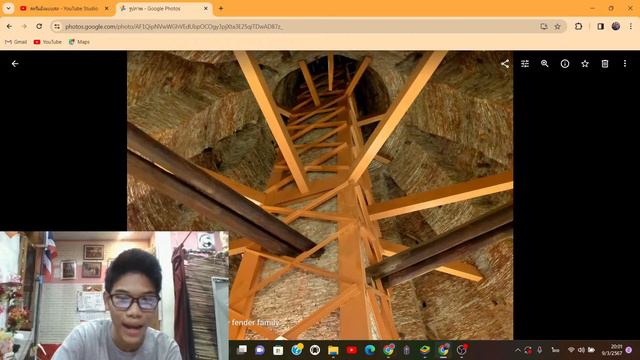Open Chrome extensions puzzle icon
This screenshot has width=640, height=360.
tap(578, 27)
